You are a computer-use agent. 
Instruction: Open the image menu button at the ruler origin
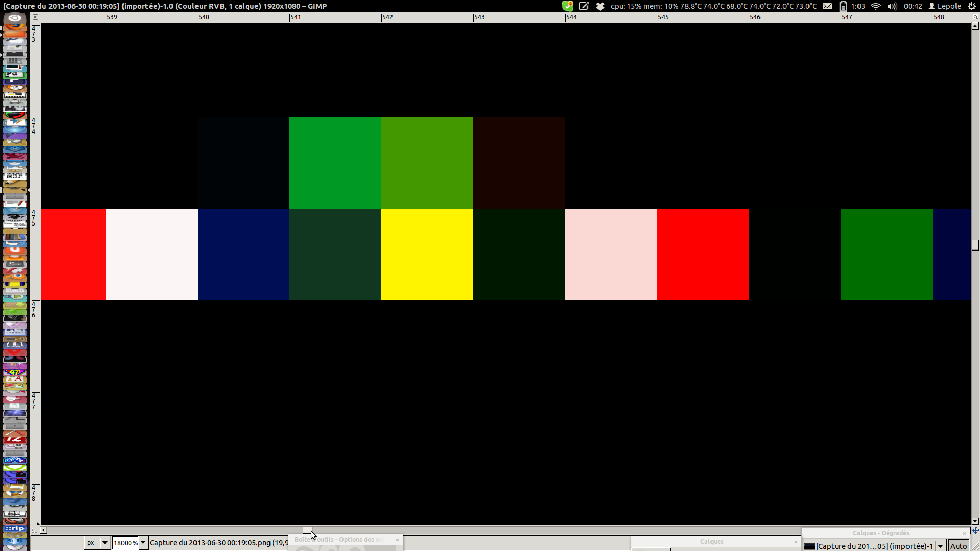coord(35,17)
